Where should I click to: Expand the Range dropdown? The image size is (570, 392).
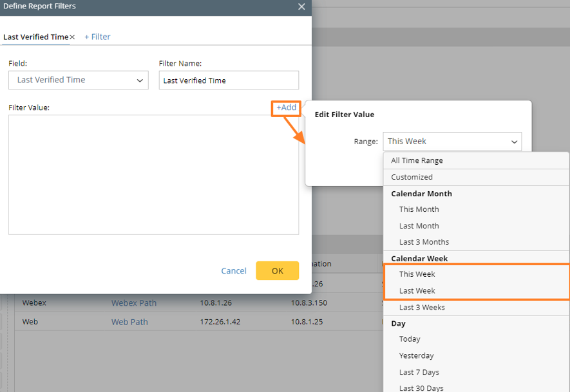click(x=452, y=142)
